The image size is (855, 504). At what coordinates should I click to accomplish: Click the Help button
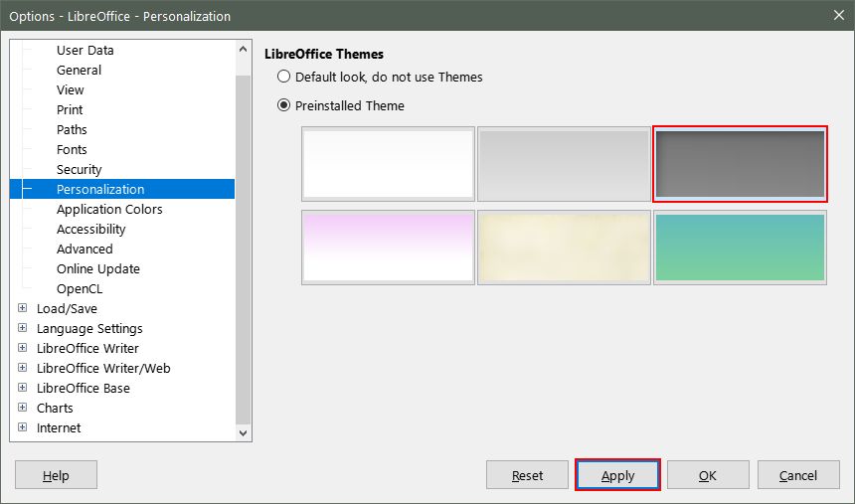[56, 475]
